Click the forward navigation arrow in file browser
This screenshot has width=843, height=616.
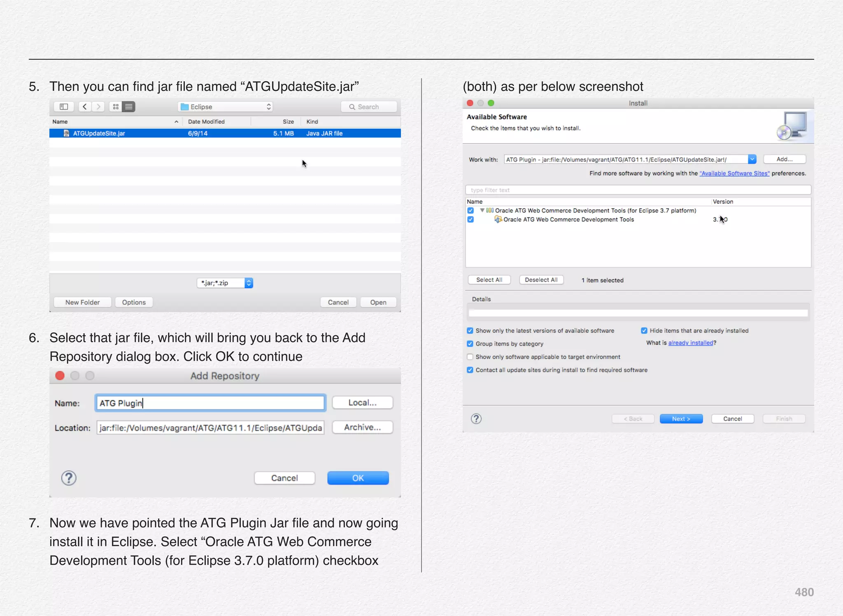pyautogui.click(x=98, y=107)
